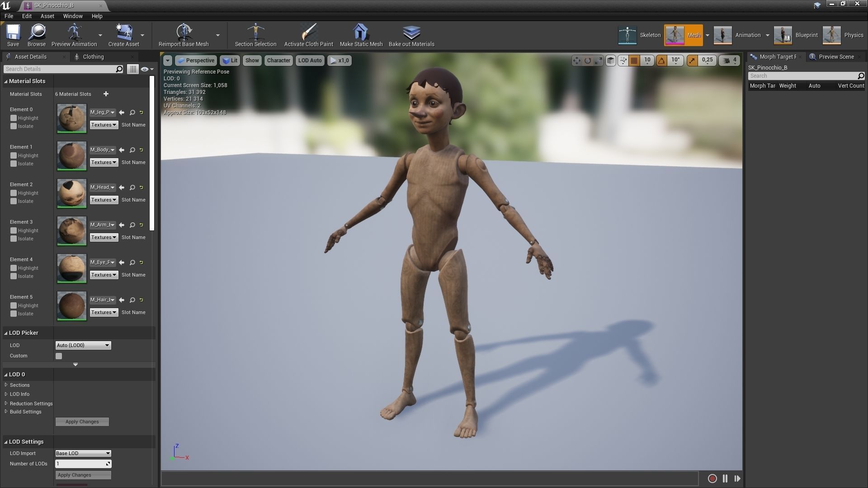This screenshot has height=488, width=868.
Task: Open M_Head material dropdown for Element 2
Action: pos(103,188)
